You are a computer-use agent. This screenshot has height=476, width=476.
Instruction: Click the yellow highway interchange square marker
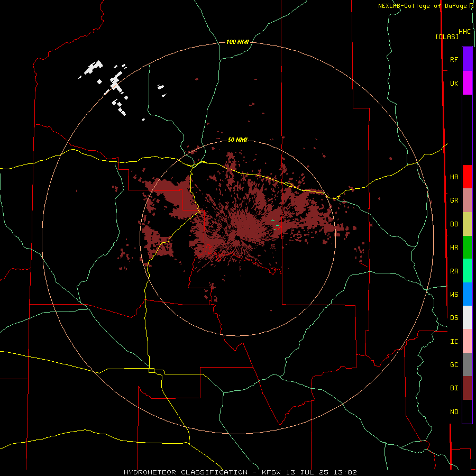click(x=151, y=370)
